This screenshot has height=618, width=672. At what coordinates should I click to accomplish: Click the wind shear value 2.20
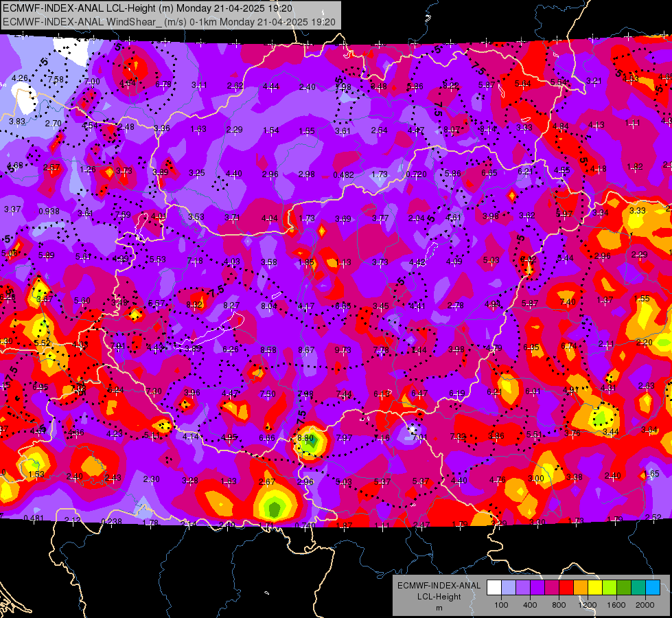pos(644,342)
